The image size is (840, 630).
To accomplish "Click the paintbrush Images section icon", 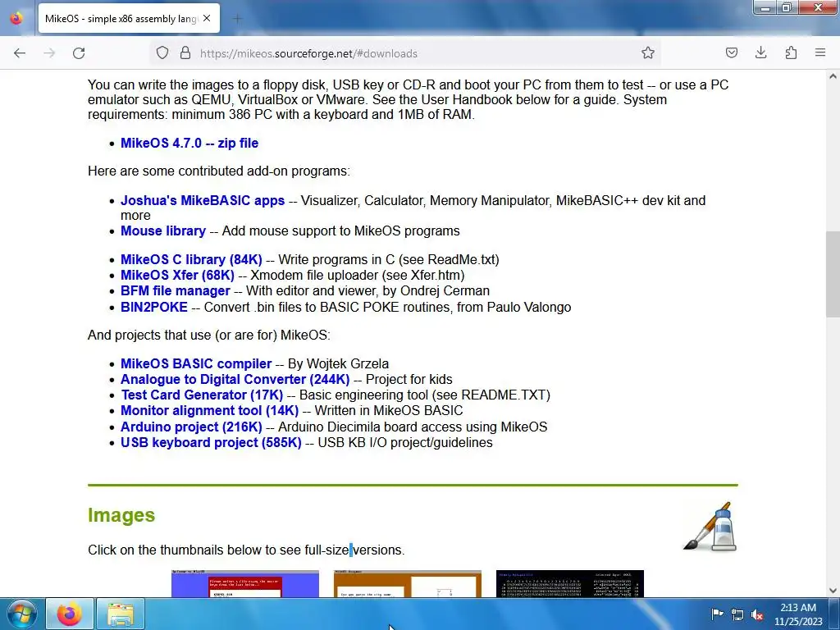I will [x=710, y=527].
